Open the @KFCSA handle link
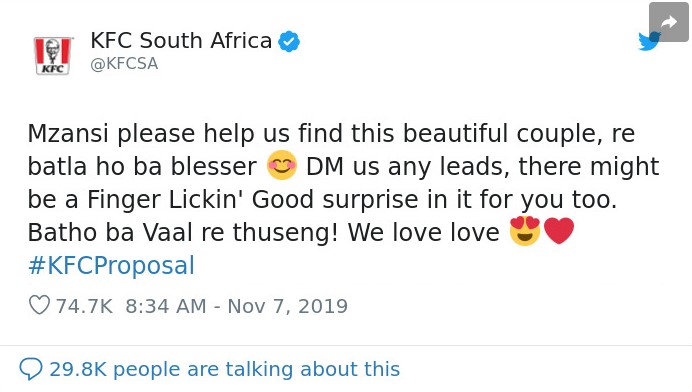Image resolution: width=692 pixels, height=392 pixels. click(x=124, y=64)
